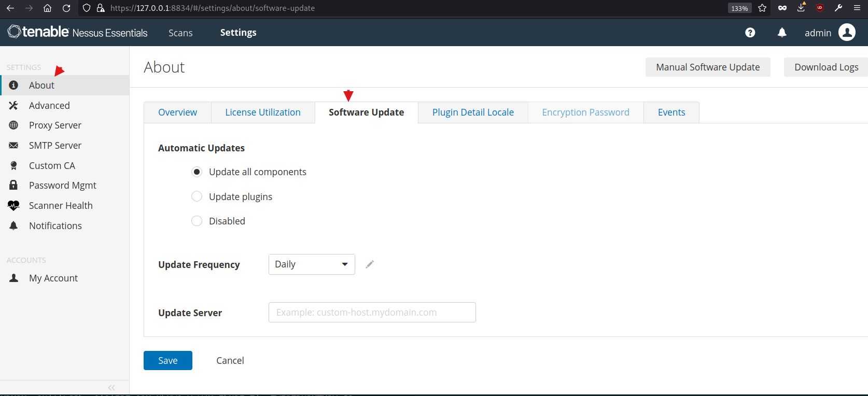Click the pencil icon beside Update Frequency

pyautogui.click(x=370, y=264)
